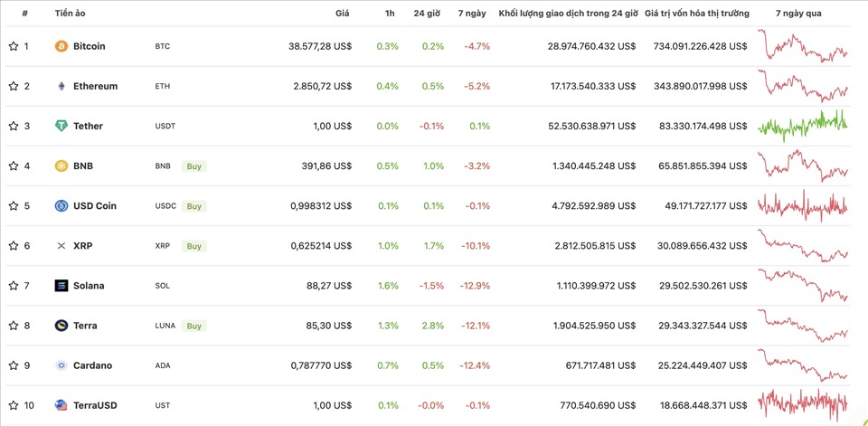Open Bitcoin 7-day sparkline chart

803,46
